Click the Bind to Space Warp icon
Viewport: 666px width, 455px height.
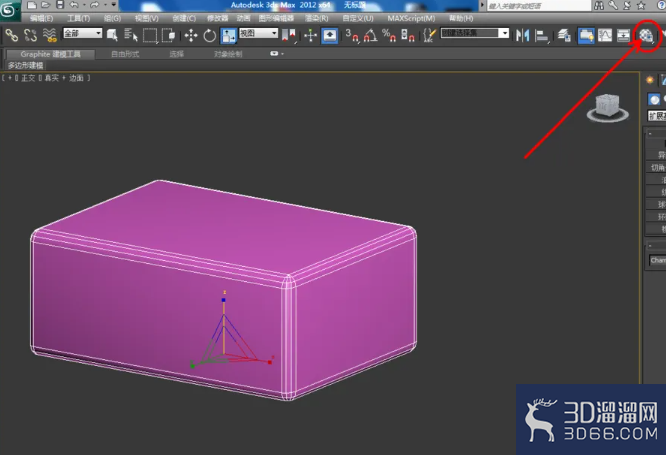click(x=50, y=35)
